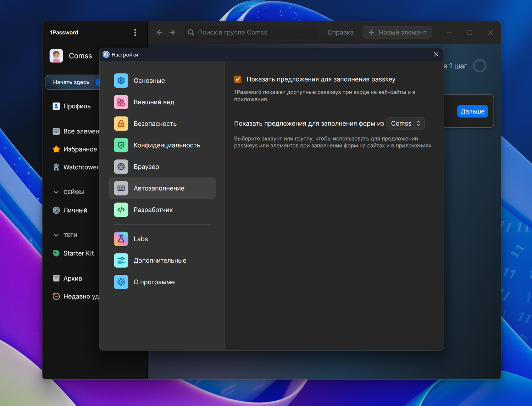Click the Comss account name
The height and width of the screenshot is (406, 532).
point(81,56)
